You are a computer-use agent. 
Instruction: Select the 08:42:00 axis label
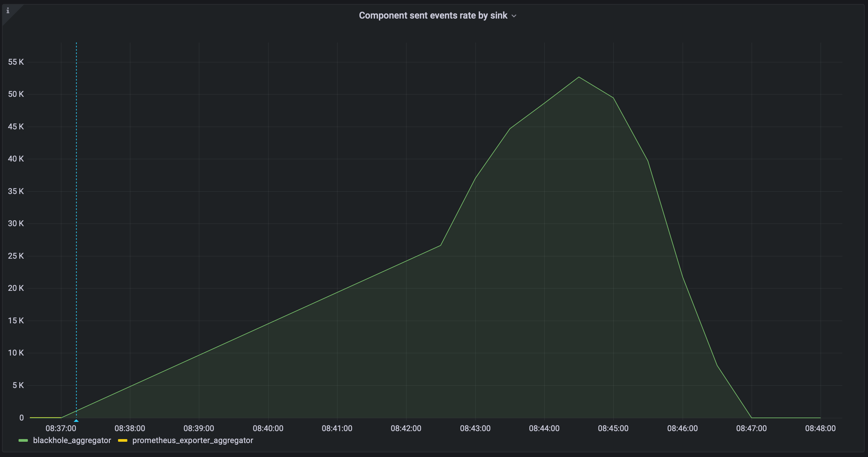point(406,428)
